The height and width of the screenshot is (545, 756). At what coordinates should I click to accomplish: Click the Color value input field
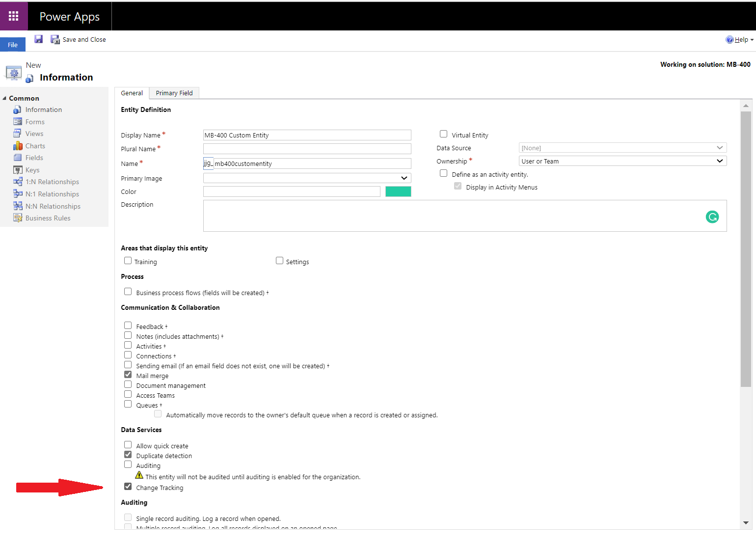tap(292, 191)
